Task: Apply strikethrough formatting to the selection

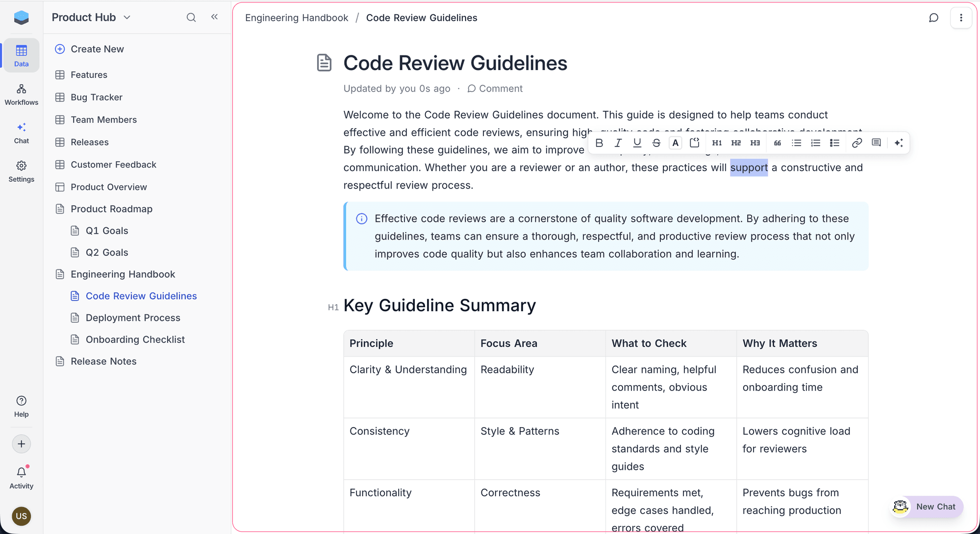Action: [656, 143]
